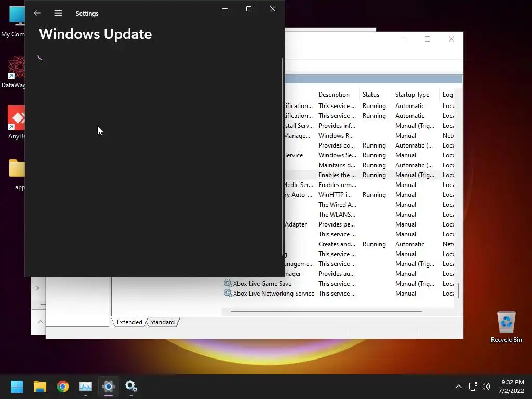Viewport: 532px width, 399px height.
Task: Click the Windows Update heading
Action: (x=96, y=34)
